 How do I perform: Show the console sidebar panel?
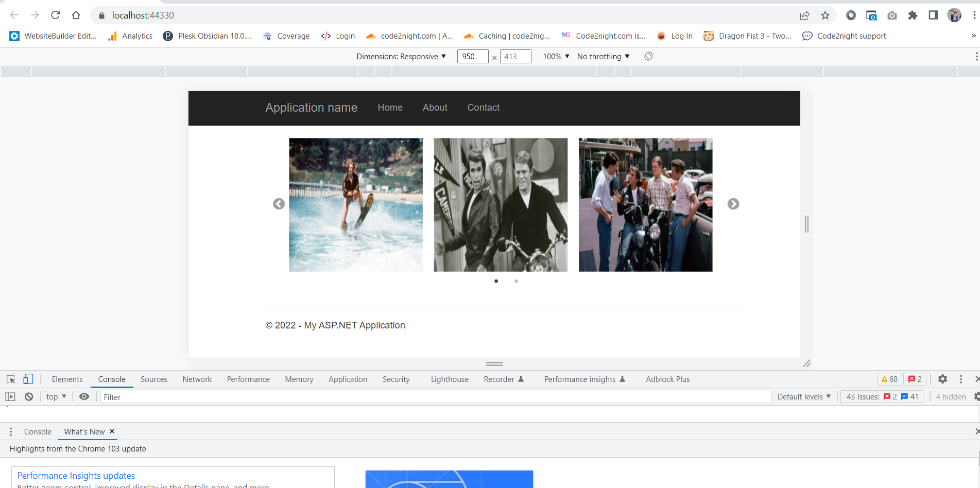[10, 397]
